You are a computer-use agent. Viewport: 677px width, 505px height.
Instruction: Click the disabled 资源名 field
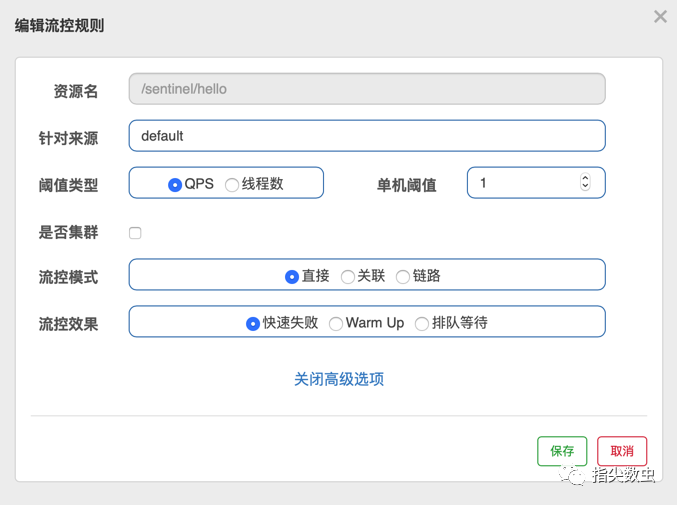pos(367,88)
